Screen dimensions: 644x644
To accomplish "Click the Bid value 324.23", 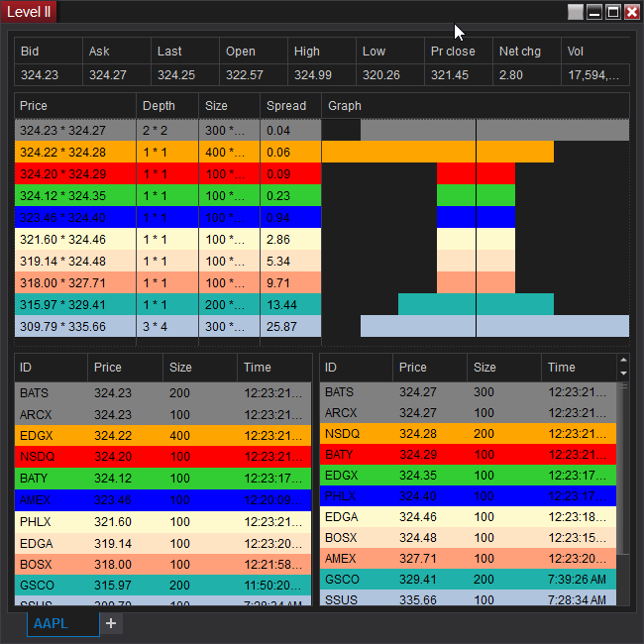I will tap(49, 74).
